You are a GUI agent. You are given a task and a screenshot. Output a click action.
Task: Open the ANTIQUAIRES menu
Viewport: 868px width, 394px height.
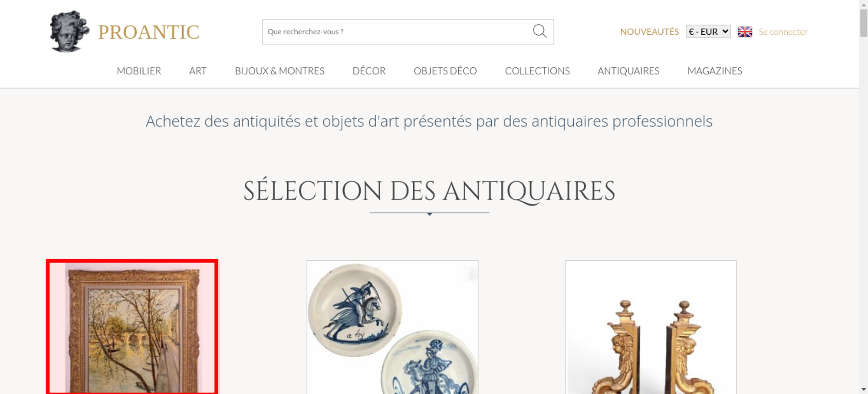click(x=628, y=71)
